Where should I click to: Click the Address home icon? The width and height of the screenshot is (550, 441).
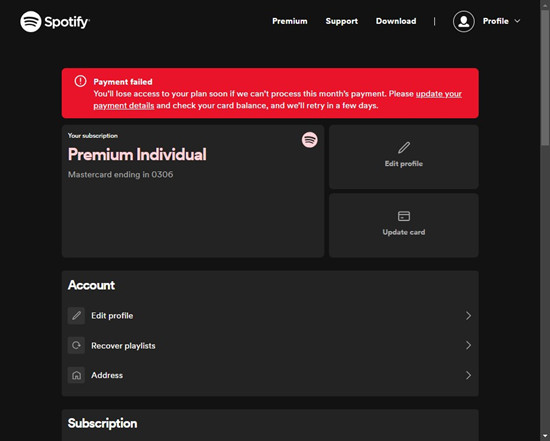tap(76, 375)
